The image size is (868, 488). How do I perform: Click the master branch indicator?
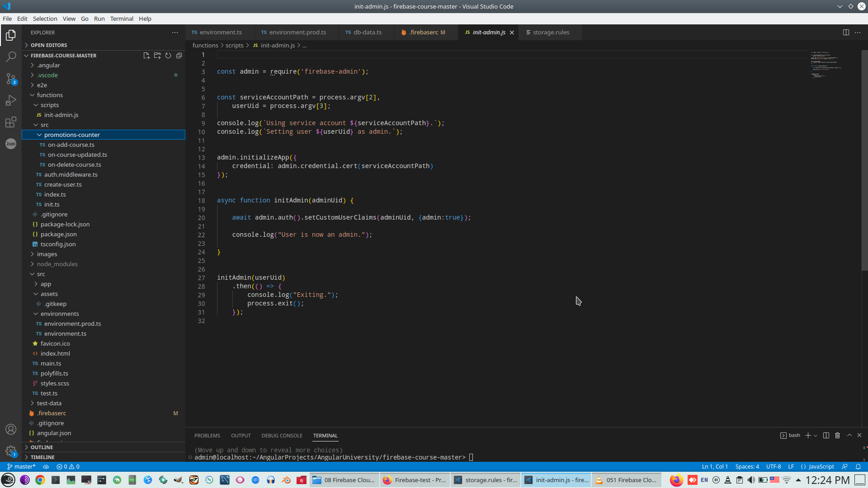click(x=21, y=467)
